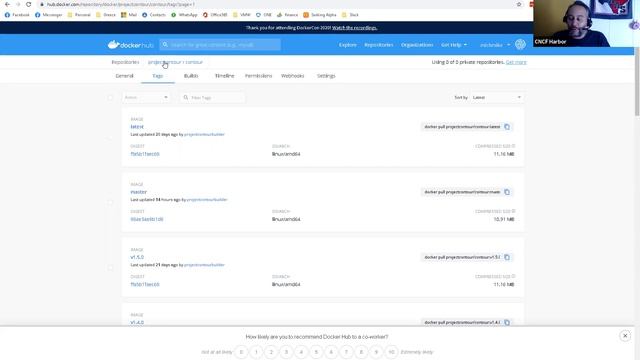Focus the Docker Hub search field
The height and width of the screenshot is (360, 640).
(x=220, y=44)
